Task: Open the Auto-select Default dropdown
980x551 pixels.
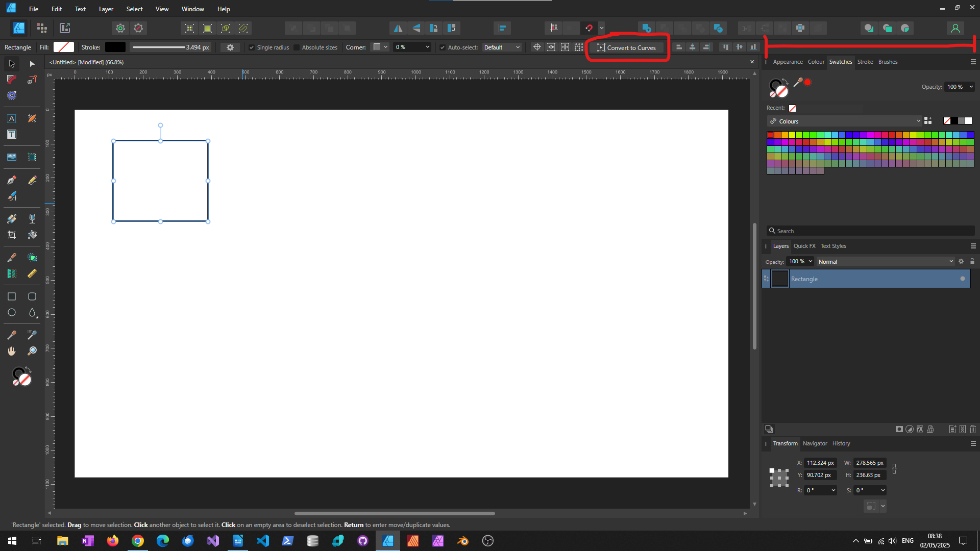Action: coord(502,47)
